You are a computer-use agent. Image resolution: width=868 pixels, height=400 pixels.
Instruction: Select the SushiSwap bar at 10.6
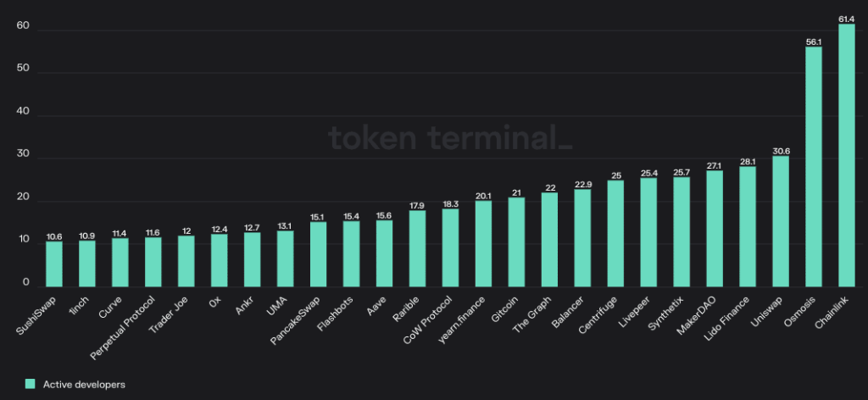pos(53,264)
